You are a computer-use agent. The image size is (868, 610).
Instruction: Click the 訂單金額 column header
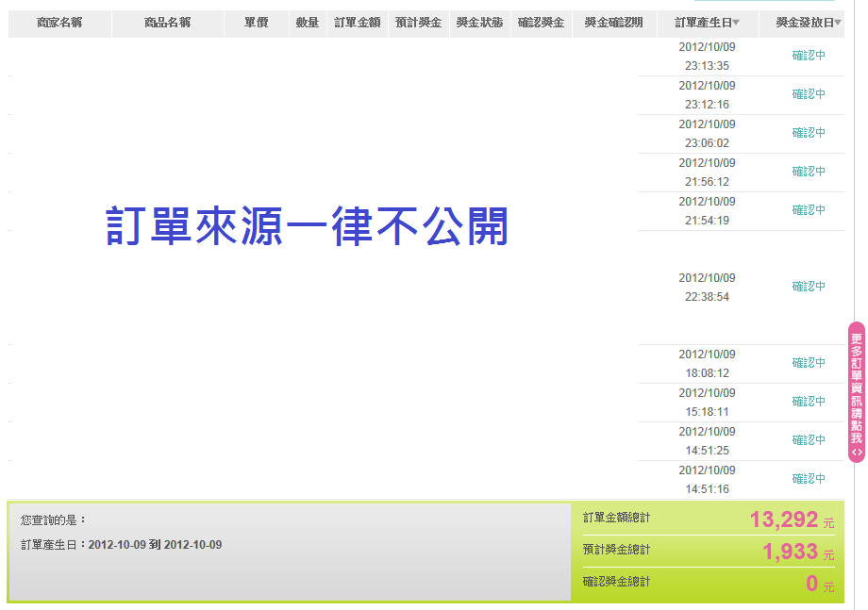358,23
